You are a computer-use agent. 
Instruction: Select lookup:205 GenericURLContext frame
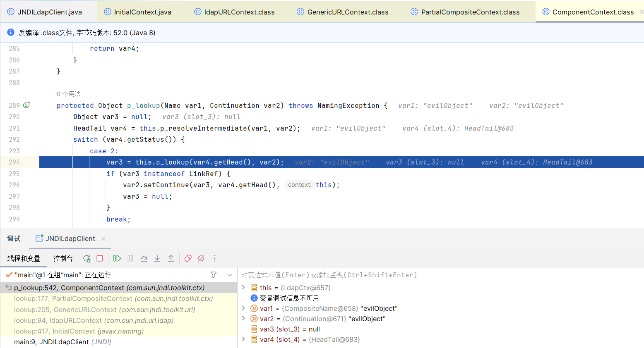[x=118, y=310]
